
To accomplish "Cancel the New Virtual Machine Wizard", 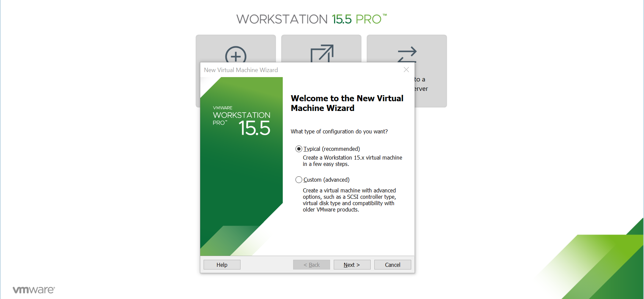I will coord(392,265).
